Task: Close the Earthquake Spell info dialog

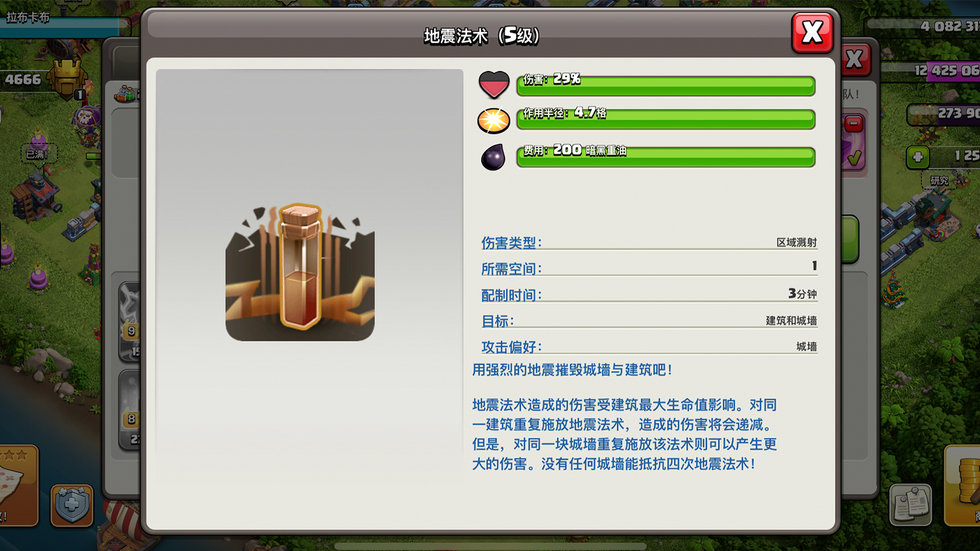Action: coord(812,32)
